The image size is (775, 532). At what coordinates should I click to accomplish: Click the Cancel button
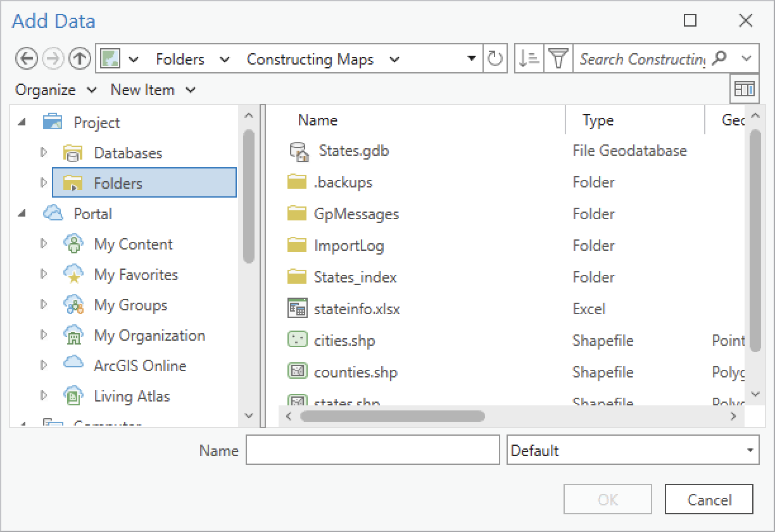coord(709,499)
